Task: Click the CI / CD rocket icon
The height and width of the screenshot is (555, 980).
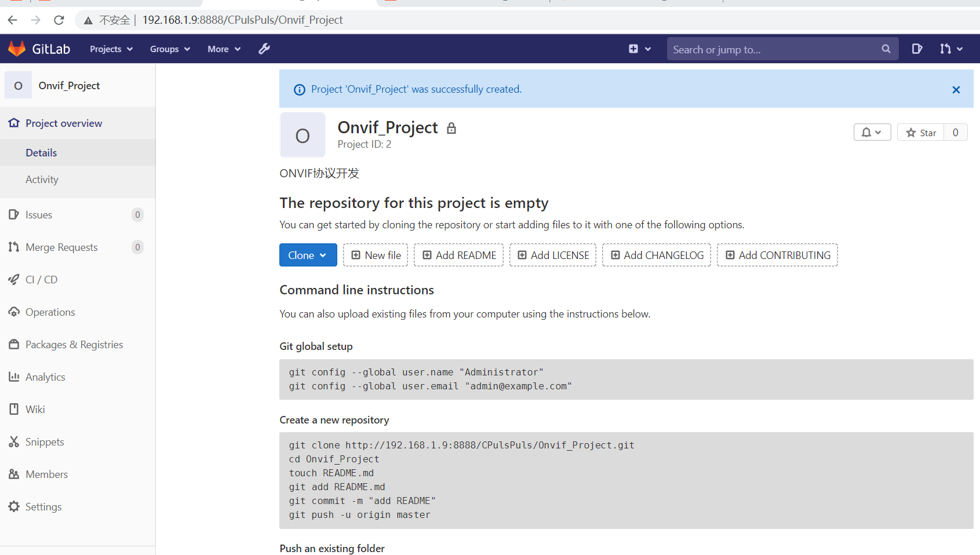Action: pyautogui.click(x=14, y=279)
